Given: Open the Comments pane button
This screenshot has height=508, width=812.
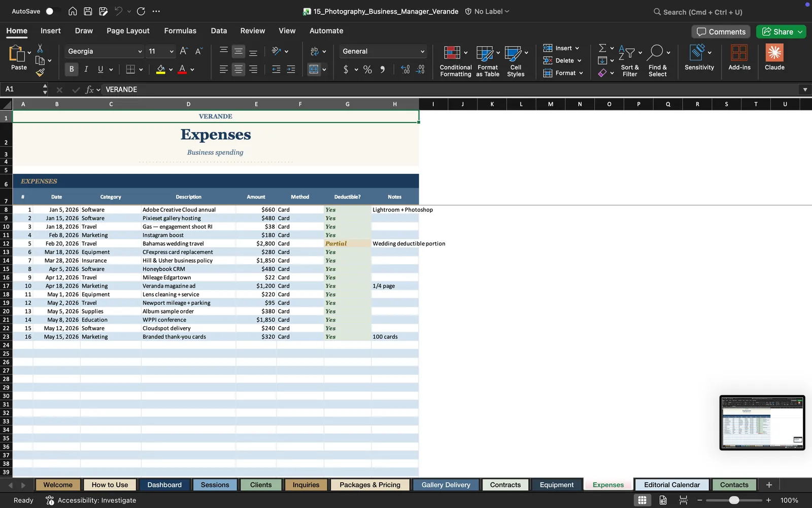Looking at the screenshot, I should pos(721,31).
